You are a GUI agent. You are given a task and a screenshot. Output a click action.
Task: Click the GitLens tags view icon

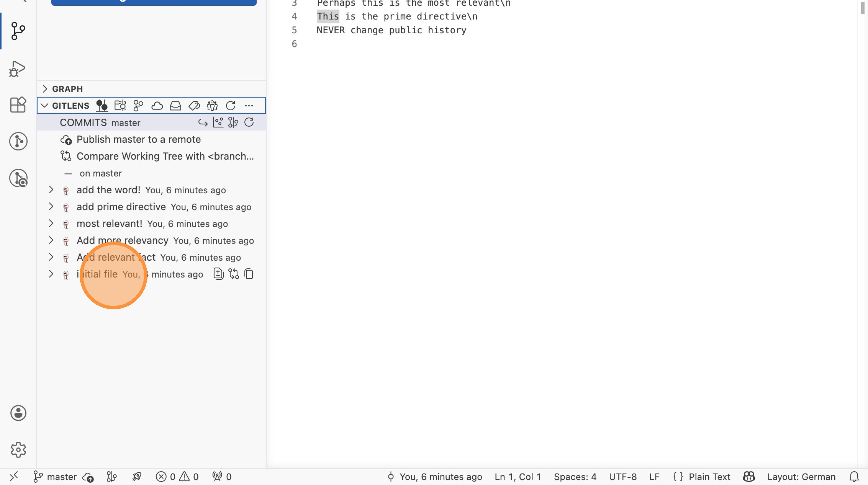[194, 106]
